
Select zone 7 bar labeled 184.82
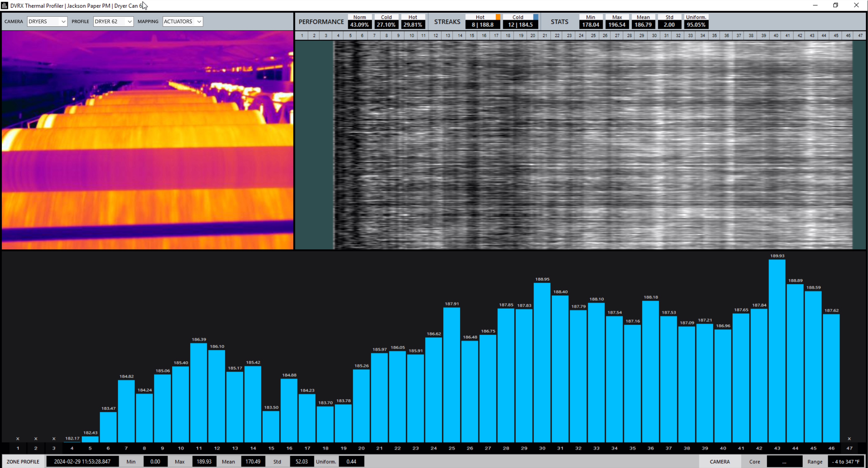126,411
